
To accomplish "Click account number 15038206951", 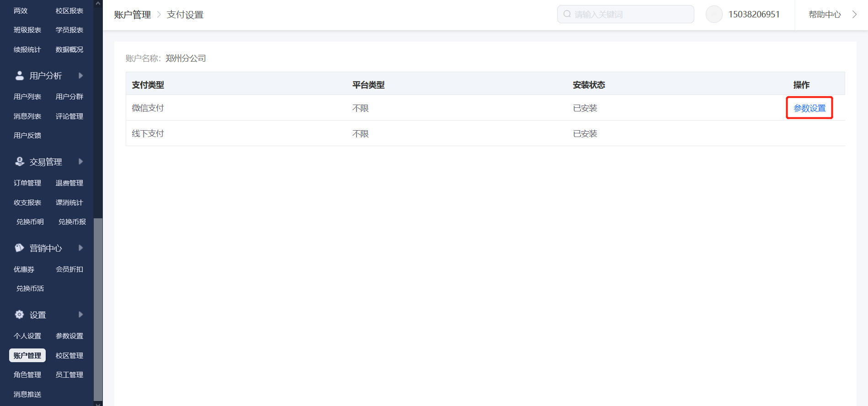I will coord(754,15).
